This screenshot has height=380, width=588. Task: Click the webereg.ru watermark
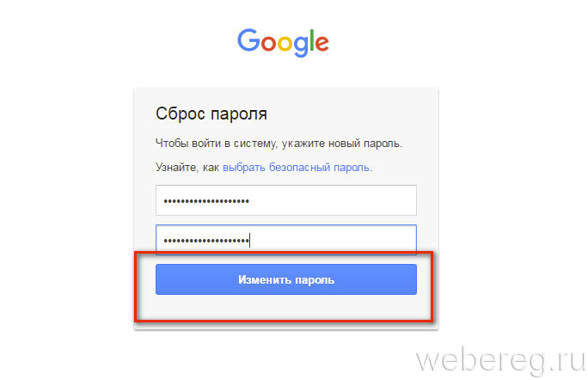[501, 360]
